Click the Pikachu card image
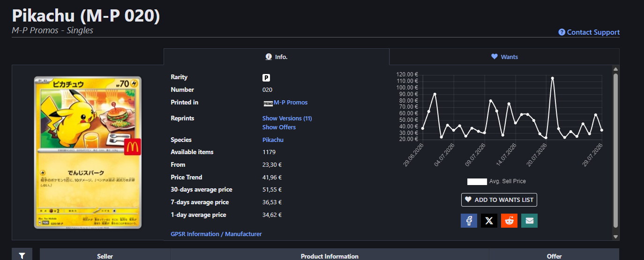 point(88,153)
